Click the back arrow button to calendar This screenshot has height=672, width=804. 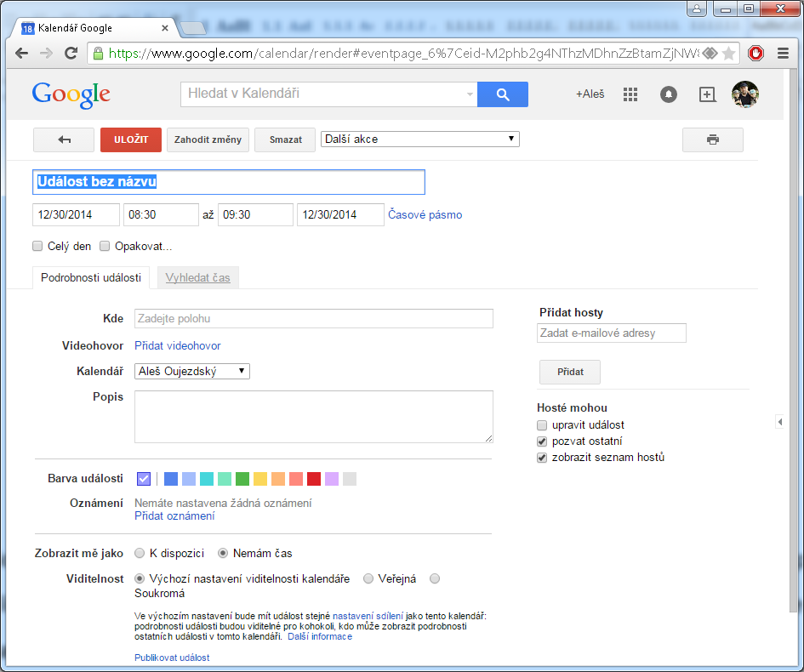pyautogui.click(x=64, y=140)
